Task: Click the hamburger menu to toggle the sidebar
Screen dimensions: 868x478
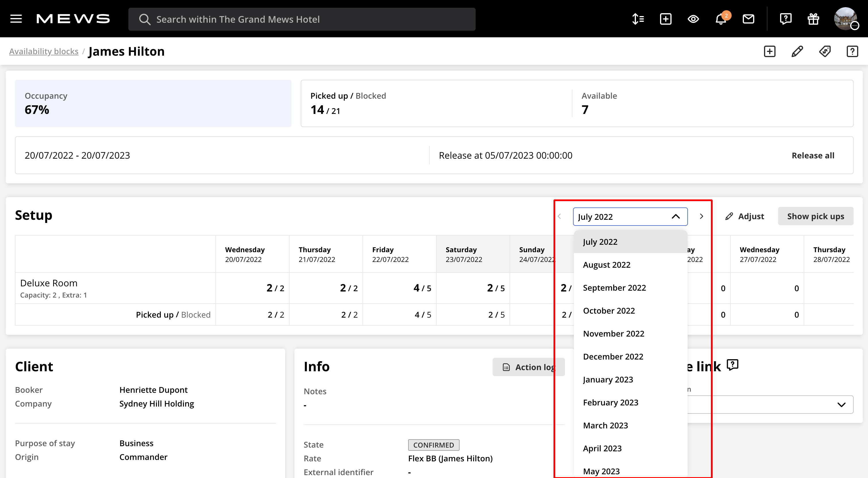Action: [16, 19]
